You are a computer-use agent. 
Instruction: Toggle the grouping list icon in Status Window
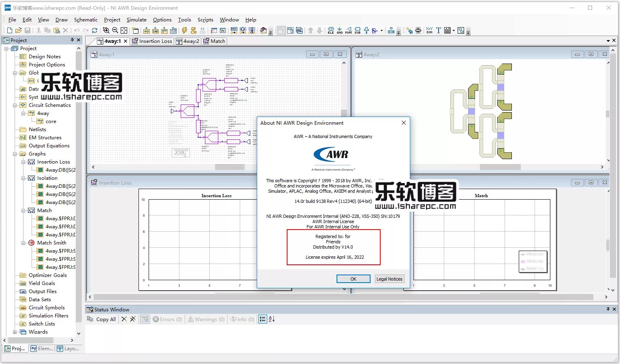pos(263,319)
